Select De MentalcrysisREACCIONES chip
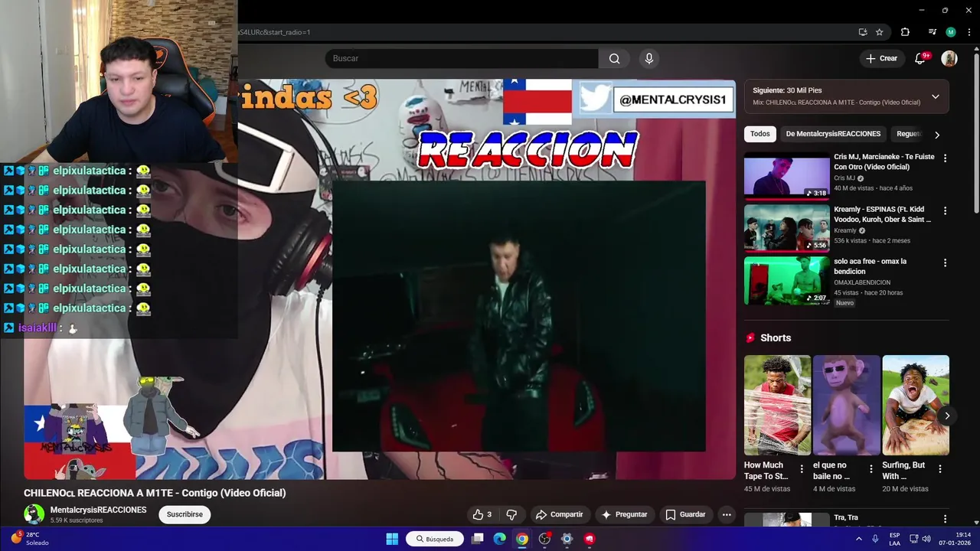Screen dimensions: 980x551 coord(833,134)
